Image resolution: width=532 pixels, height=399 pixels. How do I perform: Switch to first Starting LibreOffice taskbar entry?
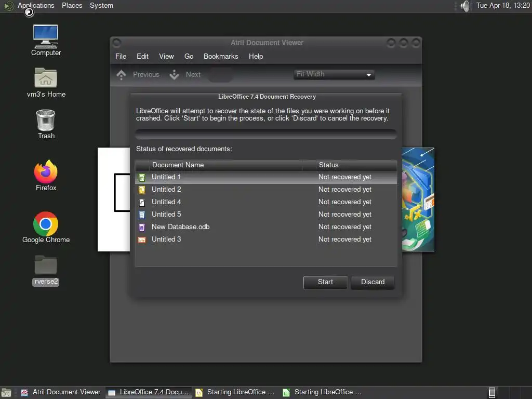pyautogui.click(x=236, y=393)
